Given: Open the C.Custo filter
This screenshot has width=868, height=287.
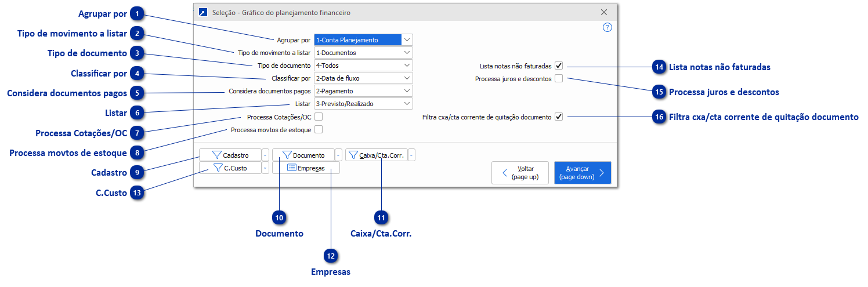Looking at the screenshot, I should [x=230, y=168].
